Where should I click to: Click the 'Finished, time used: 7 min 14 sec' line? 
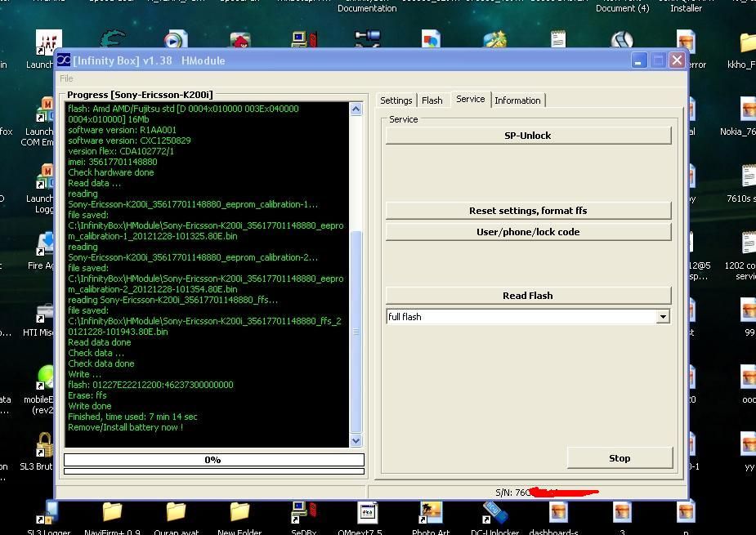132,417
